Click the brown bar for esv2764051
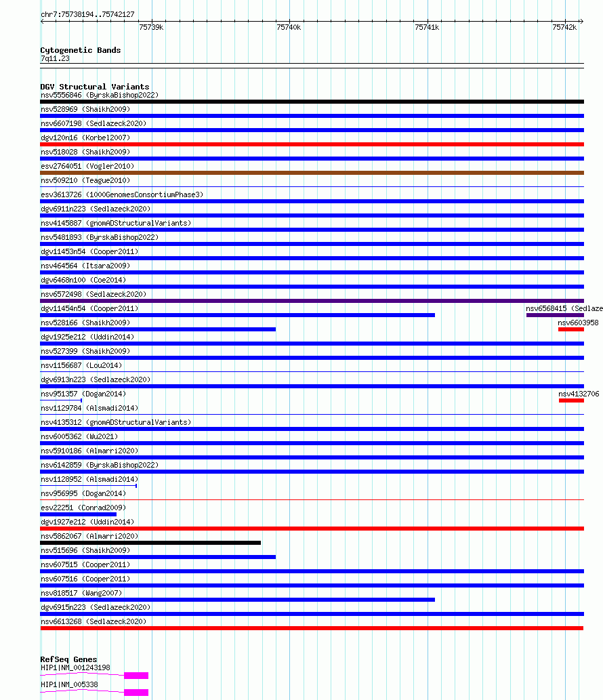 tap(312, 173)
